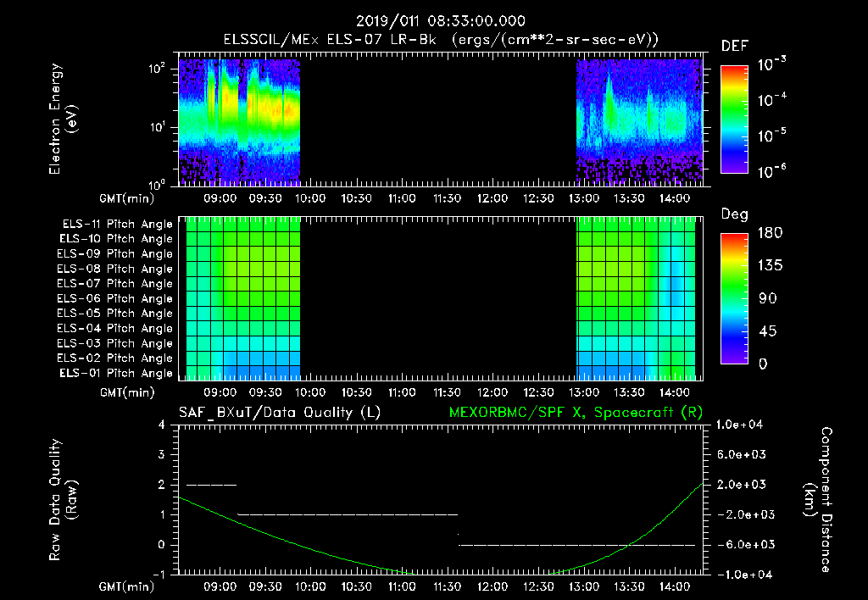The width and height of the screenshot is (868, 600).
Task: Select the ELS-02 Pitch Angle row label
Action: click(115, 358)
